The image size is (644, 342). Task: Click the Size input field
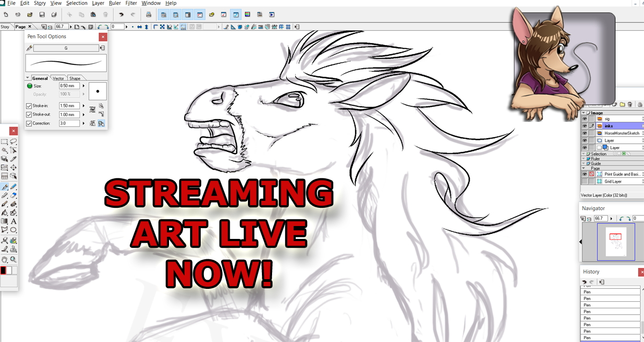(x=70, y=86)
